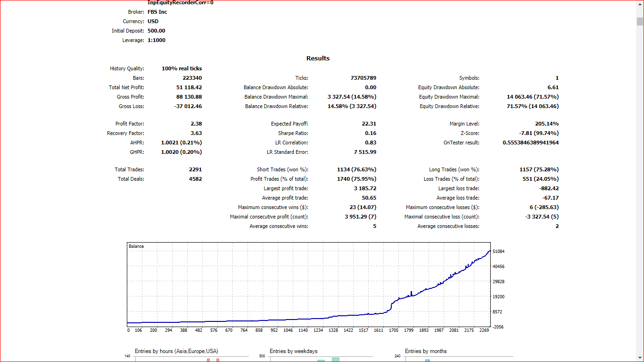Click the Total Net Profit label
The image size is (644, 362).
tap(126, 87)
